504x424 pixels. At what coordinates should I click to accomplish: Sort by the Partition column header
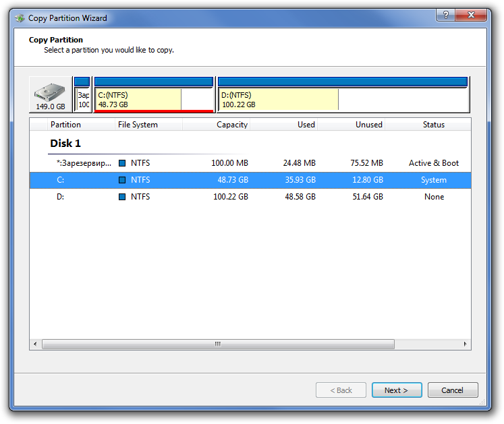[65, 125]
